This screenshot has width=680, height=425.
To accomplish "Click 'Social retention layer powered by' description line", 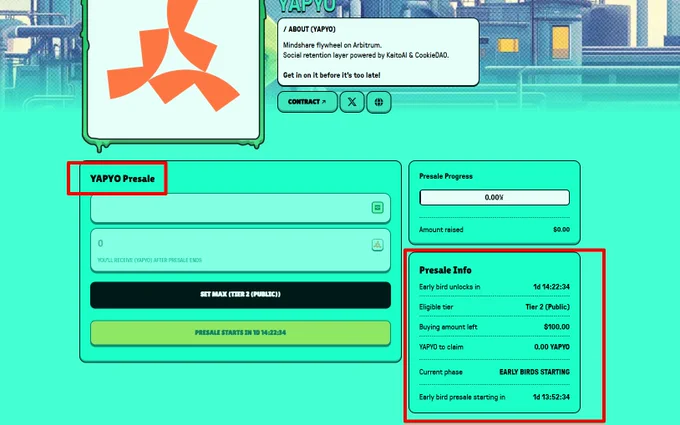I will (x=366, y=55).
